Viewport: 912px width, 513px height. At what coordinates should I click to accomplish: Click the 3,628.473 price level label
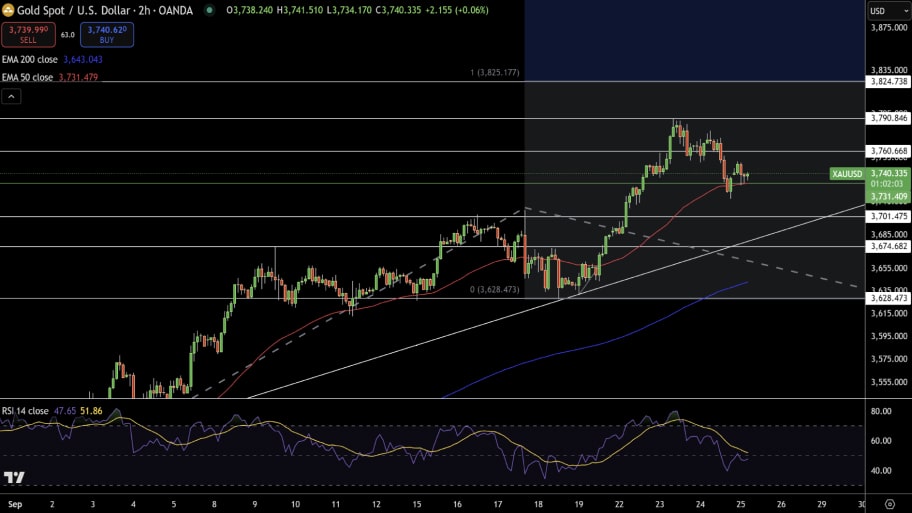[x=888, y=298]
